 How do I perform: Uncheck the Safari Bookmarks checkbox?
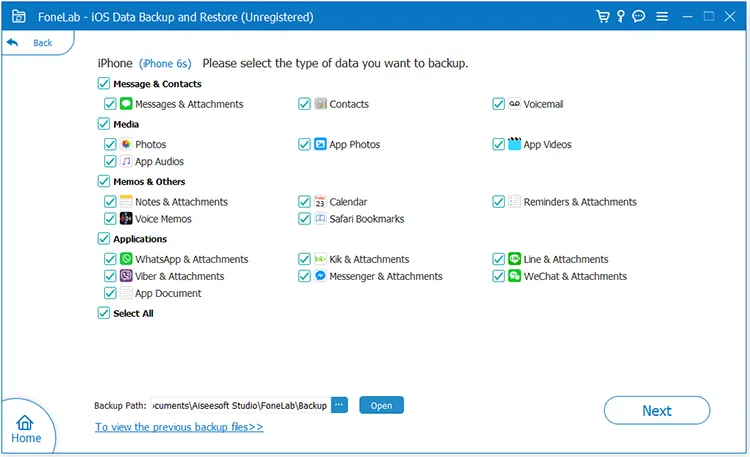click(304, 218)
